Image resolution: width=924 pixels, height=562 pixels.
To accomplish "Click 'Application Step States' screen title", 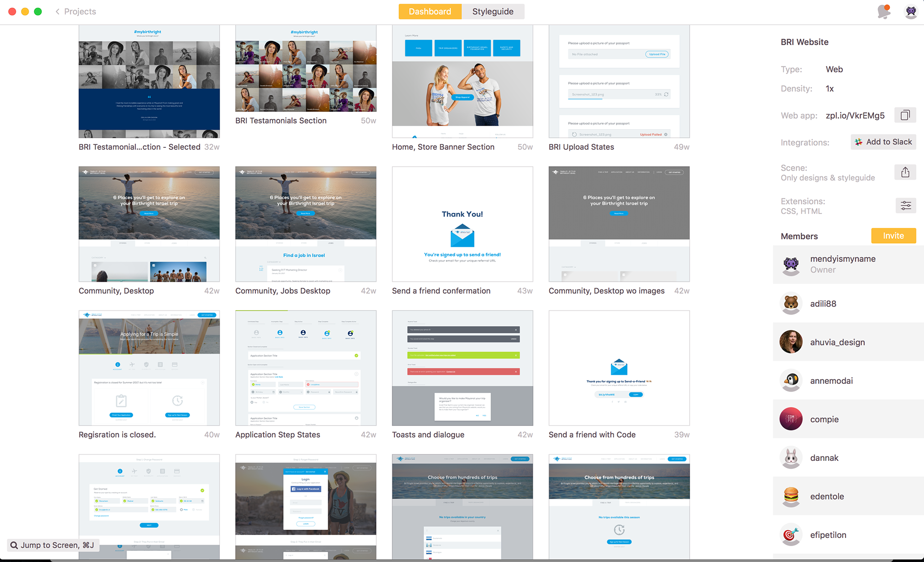I will point(278,435).
